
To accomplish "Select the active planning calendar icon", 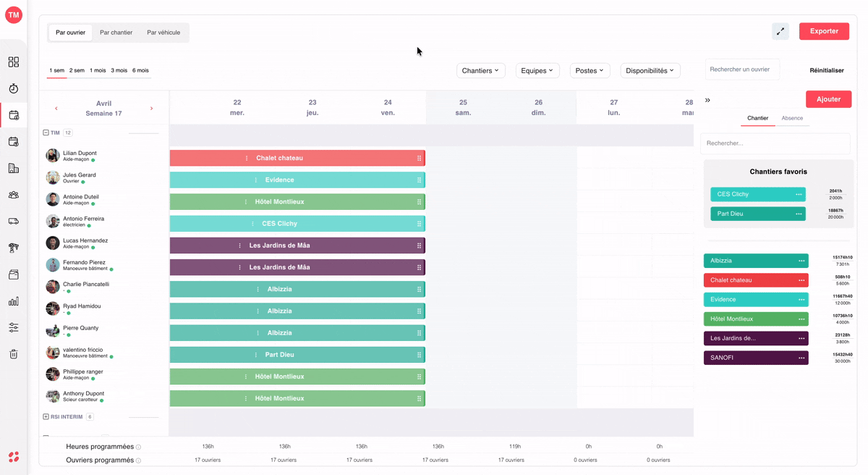I will coord(14,115).
